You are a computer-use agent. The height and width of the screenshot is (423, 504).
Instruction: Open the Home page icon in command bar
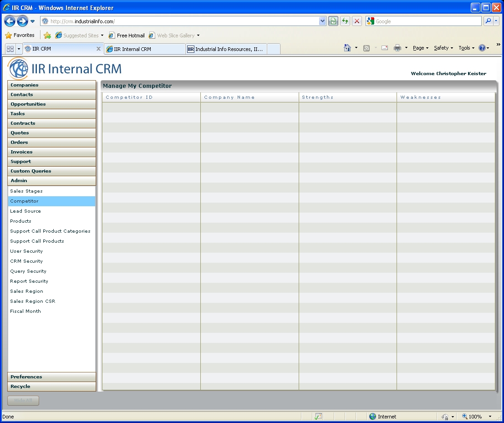point(347,48)
